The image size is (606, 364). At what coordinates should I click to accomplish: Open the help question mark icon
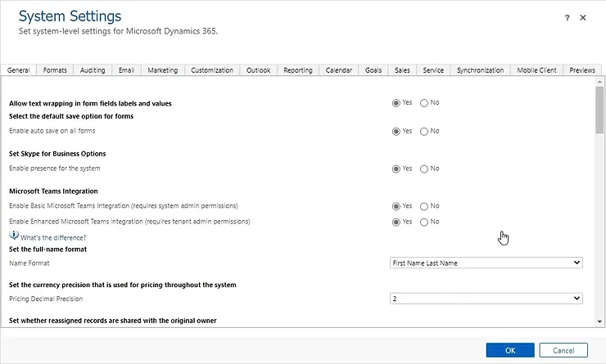[567, 18]
